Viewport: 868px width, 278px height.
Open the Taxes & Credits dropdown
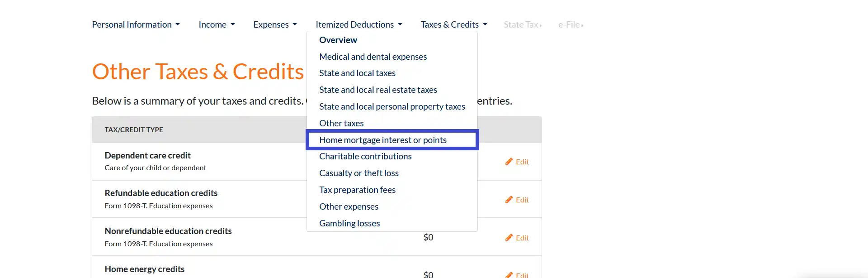(x=453, y=24)
